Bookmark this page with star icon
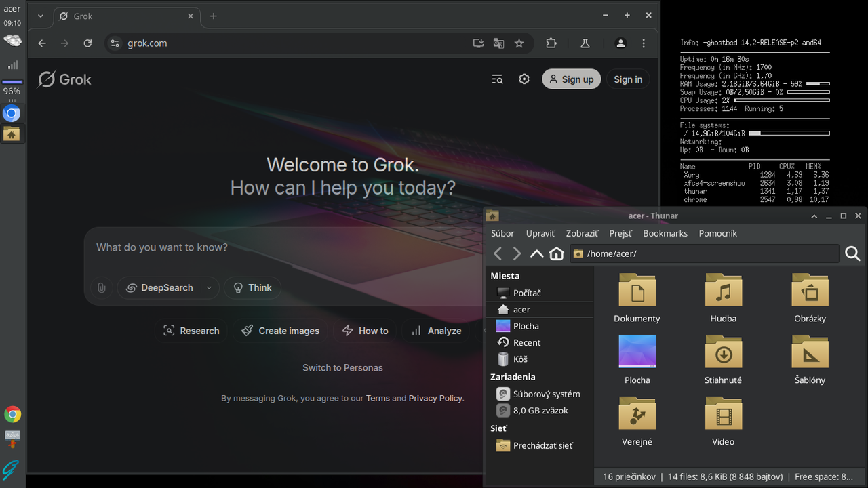 pyautogui.click(x=519, y=43)
